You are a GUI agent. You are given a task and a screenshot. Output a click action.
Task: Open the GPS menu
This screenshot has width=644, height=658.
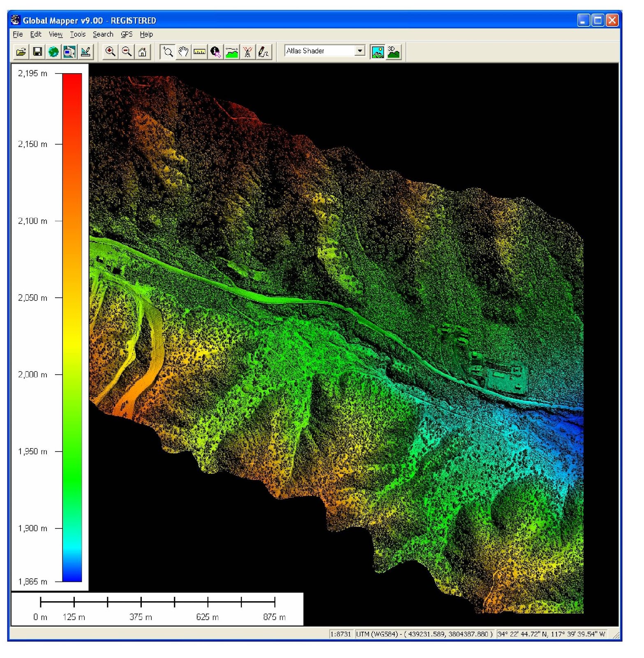tap(127, 35)
